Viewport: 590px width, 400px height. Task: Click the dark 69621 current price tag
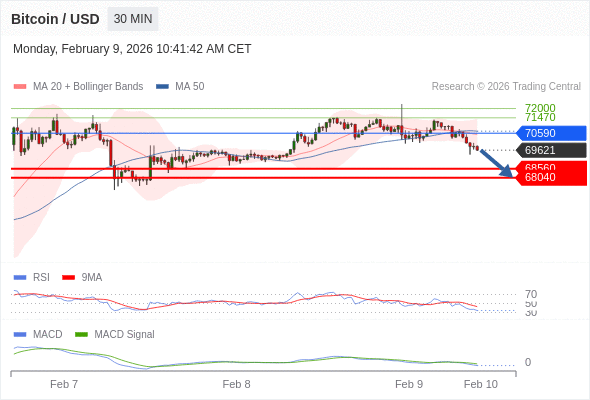[551, 150]
